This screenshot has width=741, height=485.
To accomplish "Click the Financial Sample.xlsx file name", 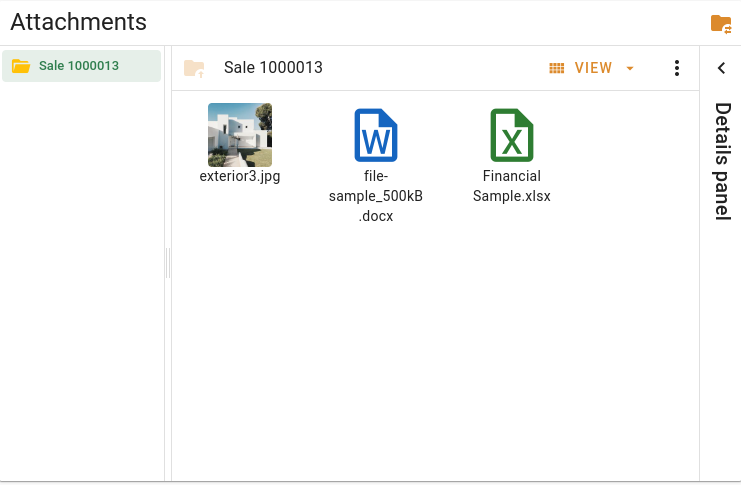I will 511,186.
